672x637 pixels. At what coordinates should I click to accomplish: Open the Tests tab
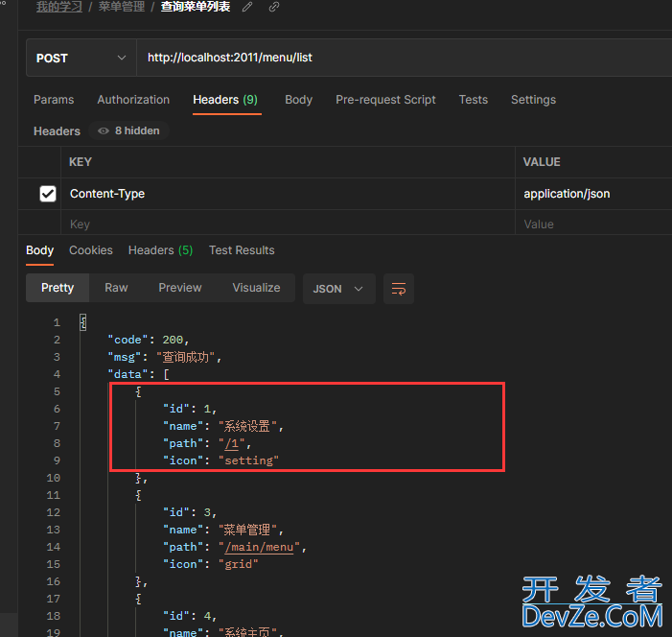474,100
